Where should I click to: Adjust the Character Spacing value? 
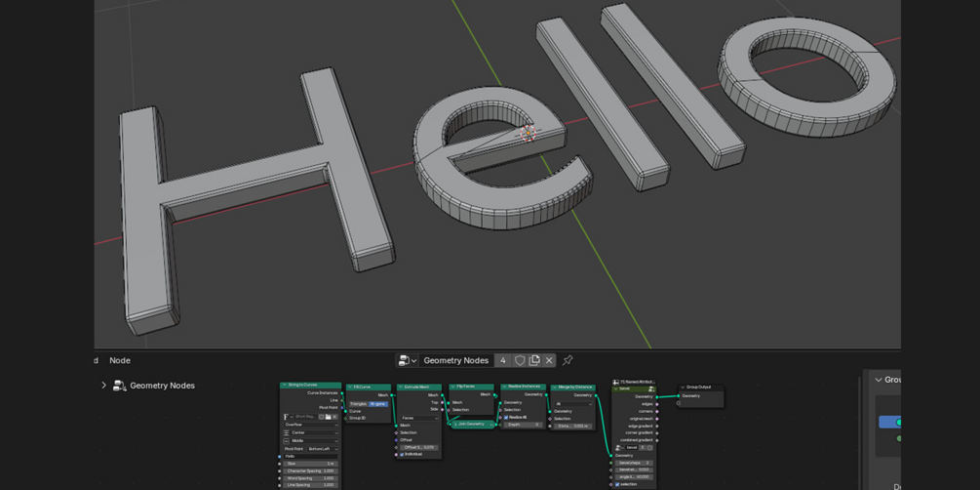(x=311, y=471)
